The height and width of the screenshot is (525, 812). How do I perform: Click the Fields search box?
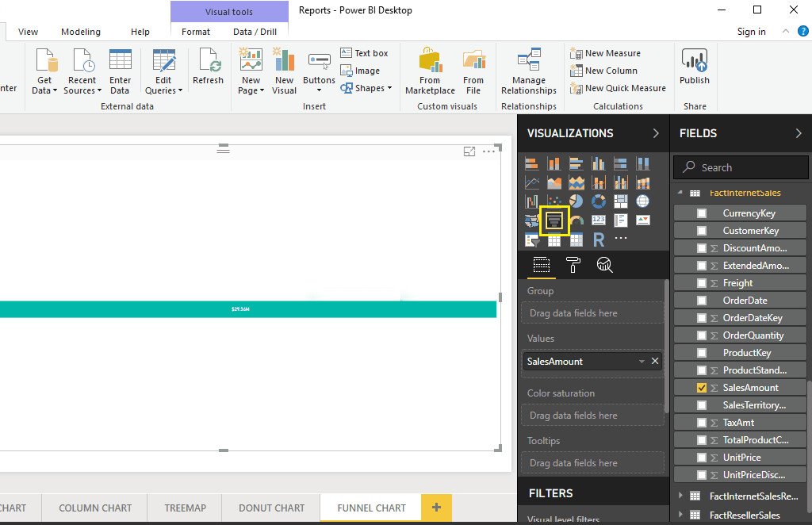(741, 167)
